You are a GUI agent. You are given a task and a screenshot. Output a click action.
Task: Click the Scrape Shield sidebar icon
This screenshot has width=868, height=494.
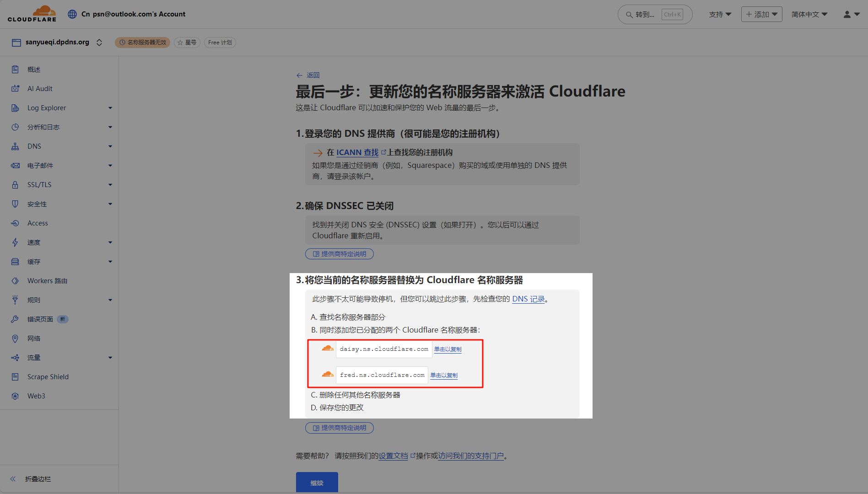click(x=15, y=377)
